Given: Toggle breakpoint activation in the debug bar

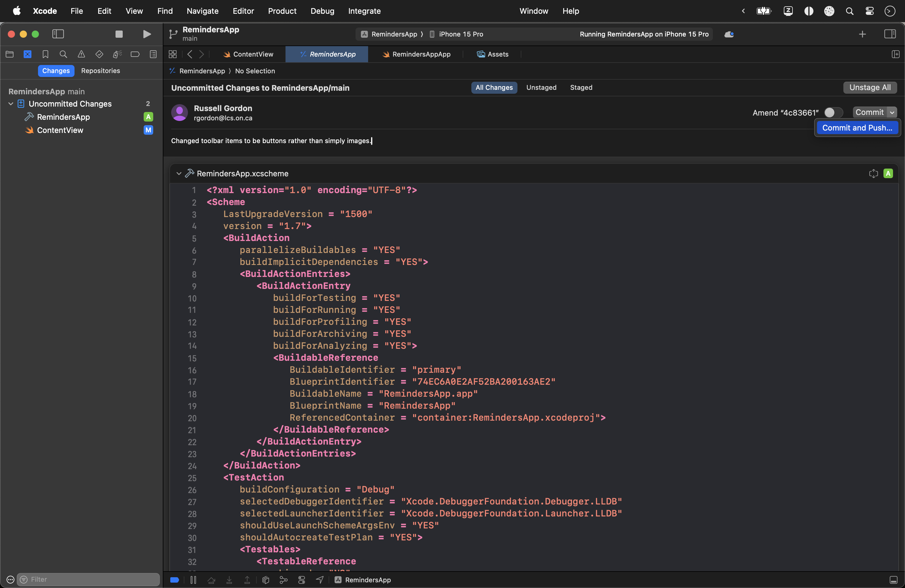Looking at the screenshot, I should (174, 580).
